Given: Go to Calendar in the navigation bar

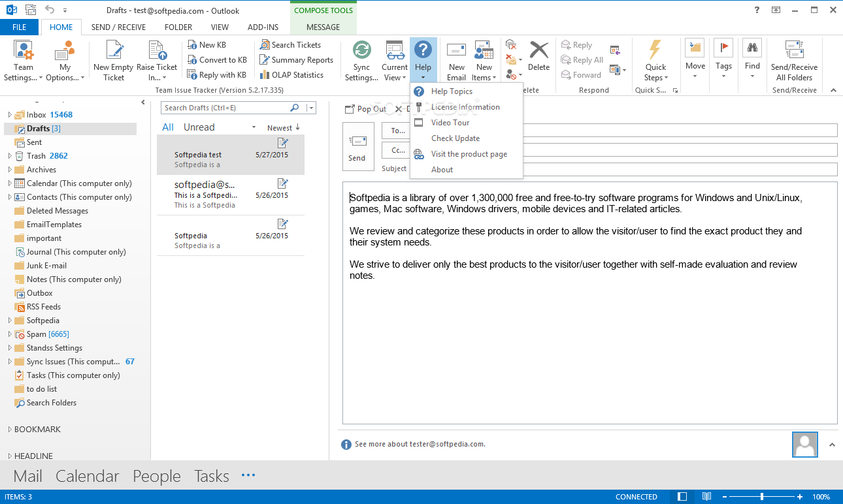Looking at the screenshot, I should coord(88,477).
